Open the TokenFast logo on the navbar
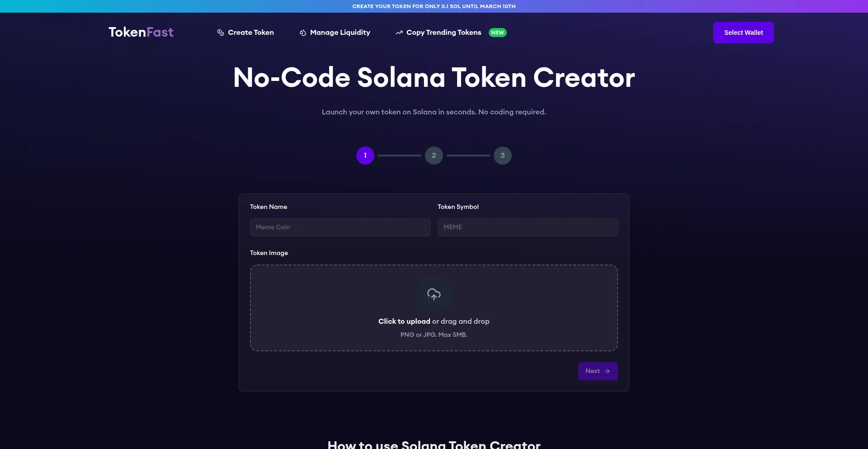The height and width of the screenshot is (449, 868). 141,32
